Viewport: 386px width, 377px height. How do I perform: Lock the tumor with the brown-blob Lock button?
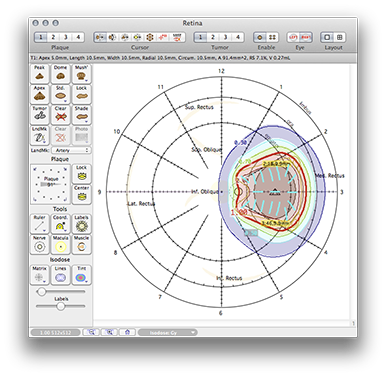81,94
